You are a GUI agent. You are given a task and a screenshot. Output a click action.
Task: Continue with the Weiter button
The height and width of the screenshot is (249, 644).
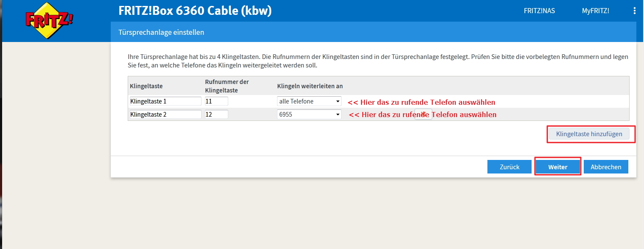tap(557, 167)
